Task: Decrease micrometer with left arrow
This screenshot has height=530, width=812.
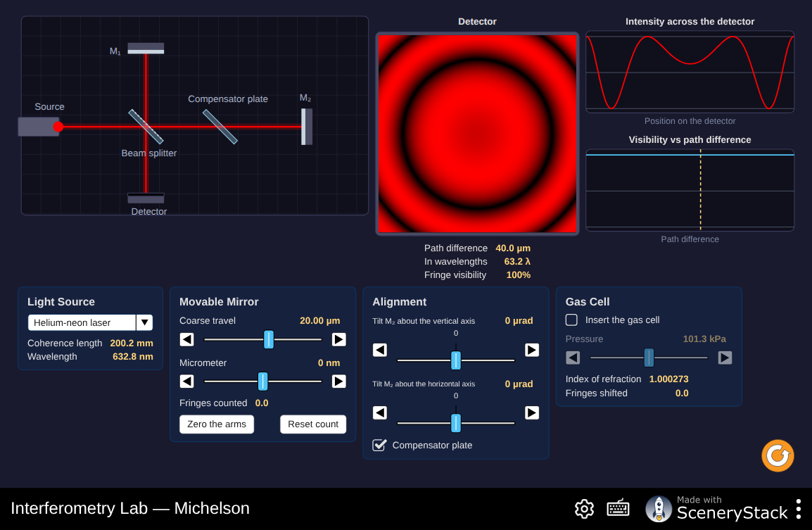Action: coord(187,381)
